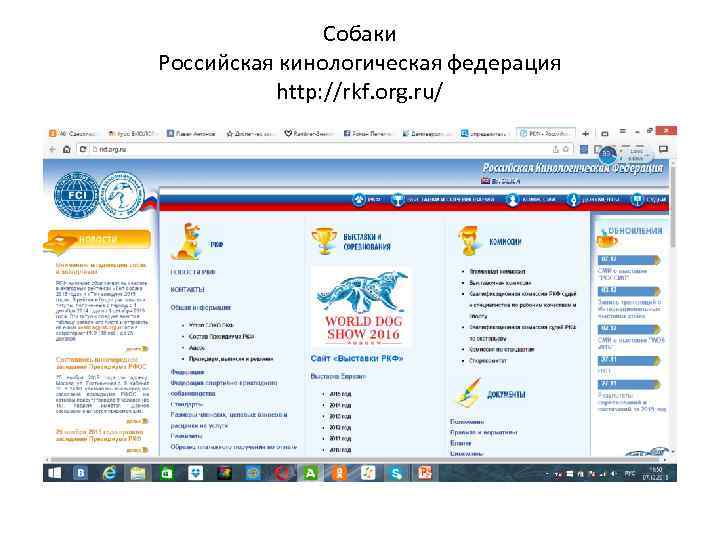The height and width of the screenshot is (540, 720).
Task: Click the FCI globe logo
Action: pyautogui.click(x=77, y=195)
